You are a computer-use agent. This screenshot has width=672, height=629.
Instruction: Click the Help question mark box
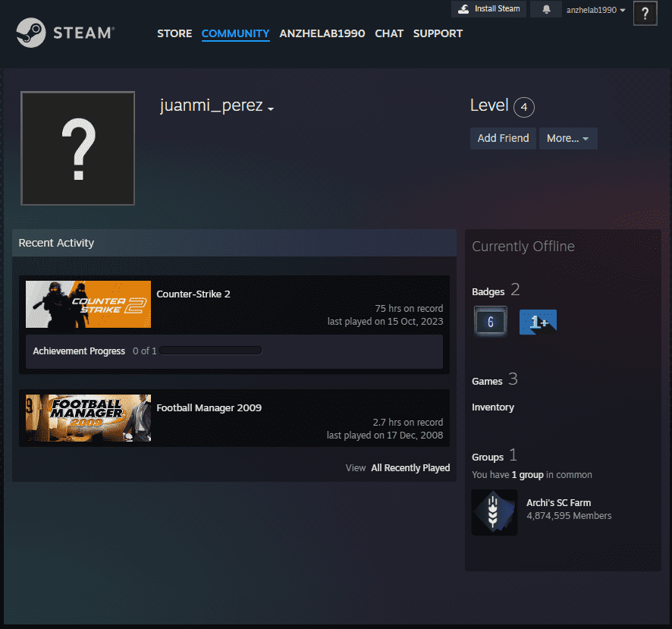pos(645,13)
